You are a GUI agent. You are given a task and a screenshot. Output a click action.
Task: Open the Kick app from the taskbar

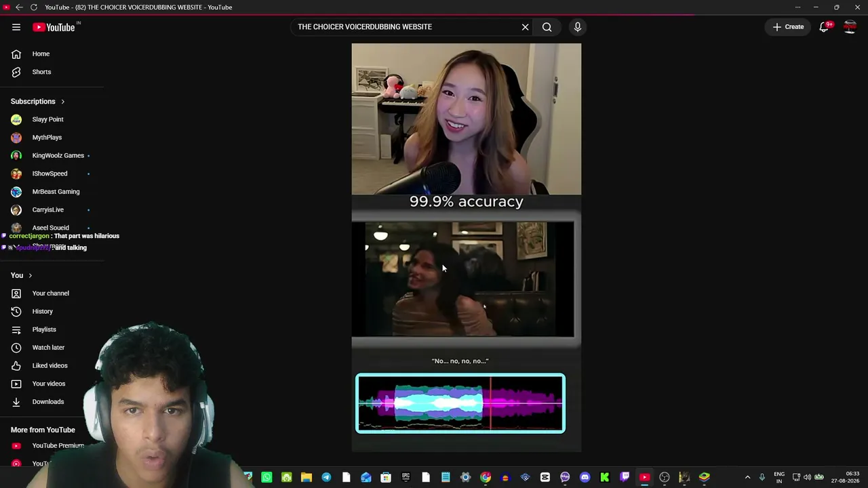605,477
